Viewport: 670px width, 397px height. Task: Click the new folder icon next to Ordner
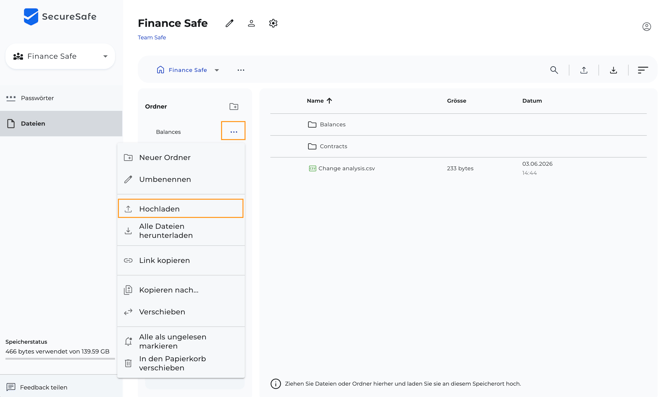(x=234, y=106)
